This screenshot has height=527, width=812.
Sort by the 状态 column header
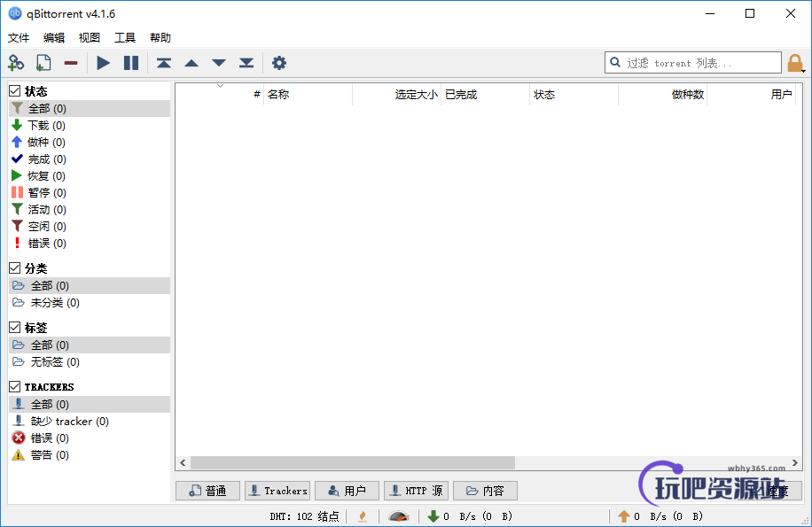(574, 95)
